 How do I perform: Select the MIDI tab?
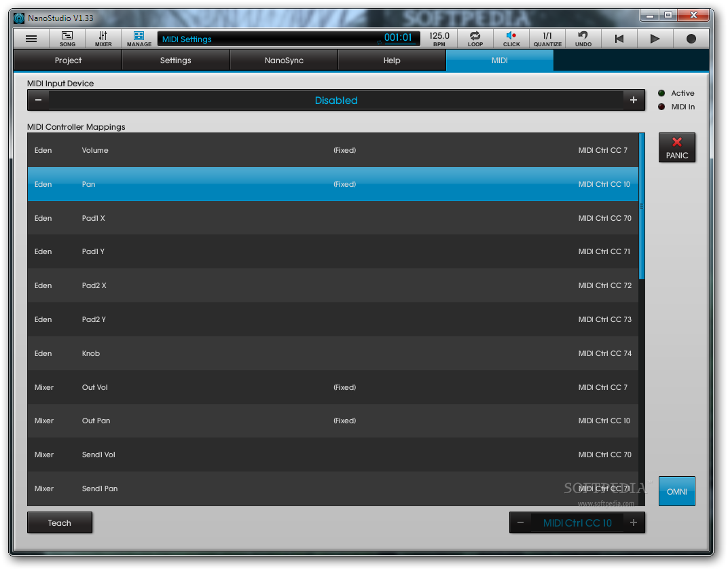tap(500, 60)
